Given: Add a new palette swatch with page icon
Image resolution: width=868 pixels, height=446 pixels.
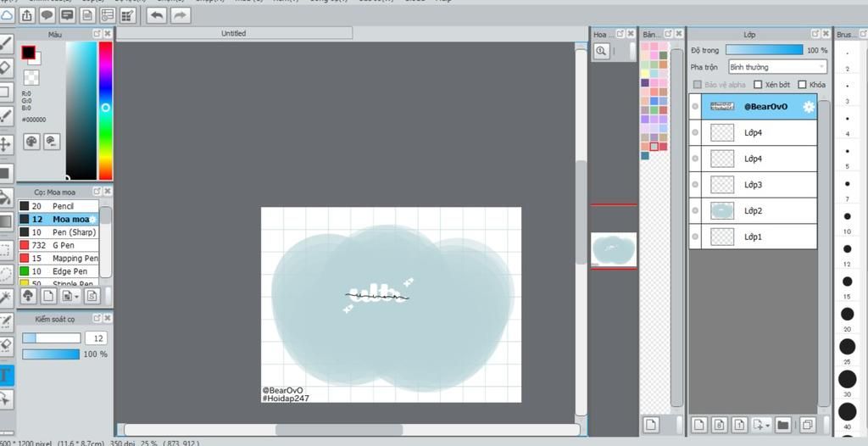Looking at the screenshot, I should 651,425.
